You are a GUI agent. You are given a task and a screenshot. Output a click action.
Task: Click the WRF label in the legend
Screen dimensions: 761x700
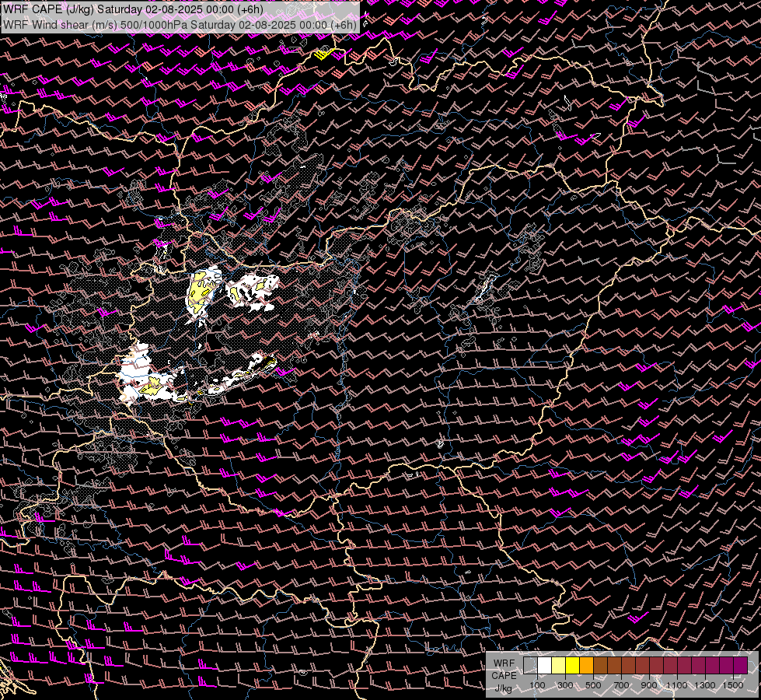coord(504,663)
